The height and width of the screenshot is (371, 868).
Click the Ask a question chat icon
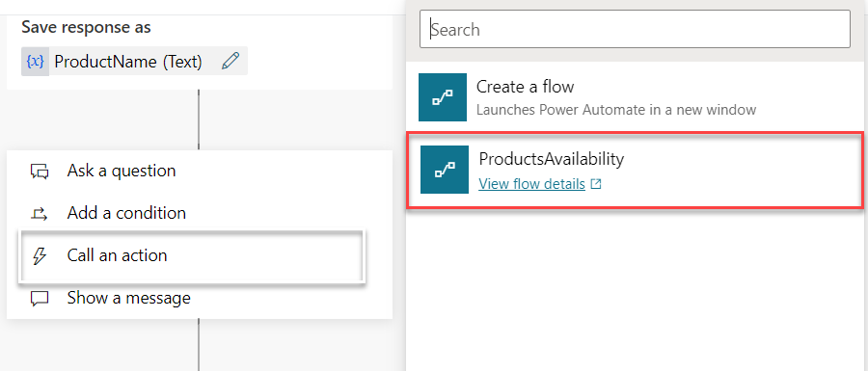[x=40, y=172]
